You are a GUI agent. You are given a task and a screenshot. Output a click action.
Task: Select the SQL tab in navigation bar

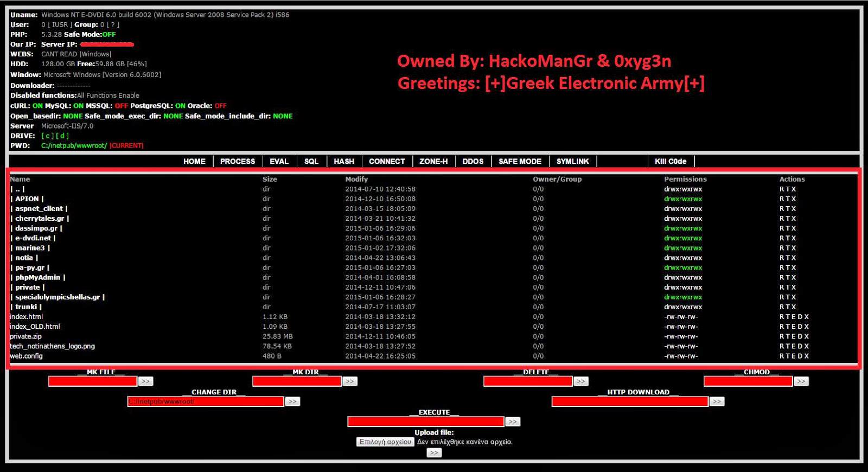(x=311, y=161)
